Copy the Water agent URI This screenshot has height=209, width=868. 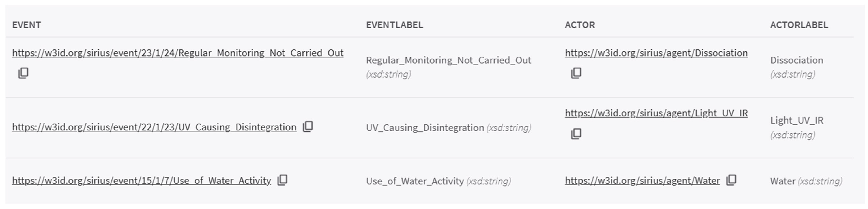[x=731, y=180]
